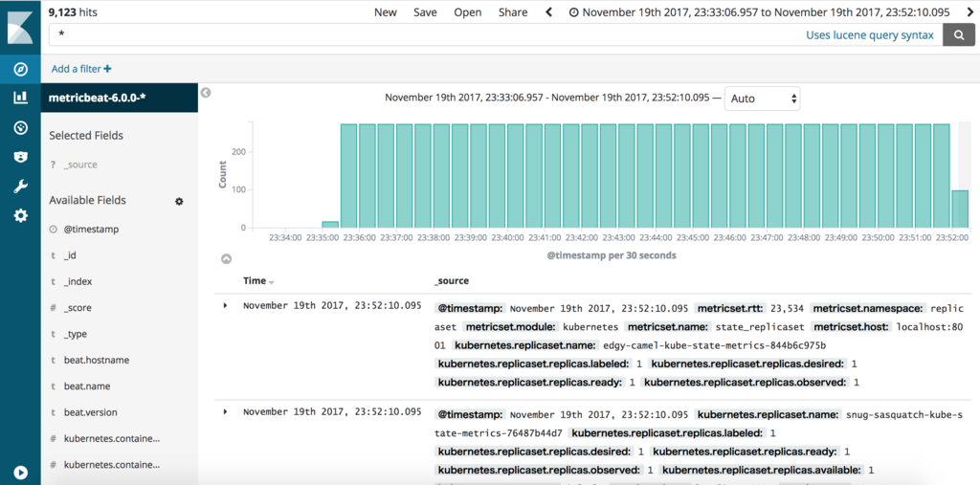Open Uses lucene query syntax link
The width and height of the screenshot is (980, 485).
tap(869, 35)
